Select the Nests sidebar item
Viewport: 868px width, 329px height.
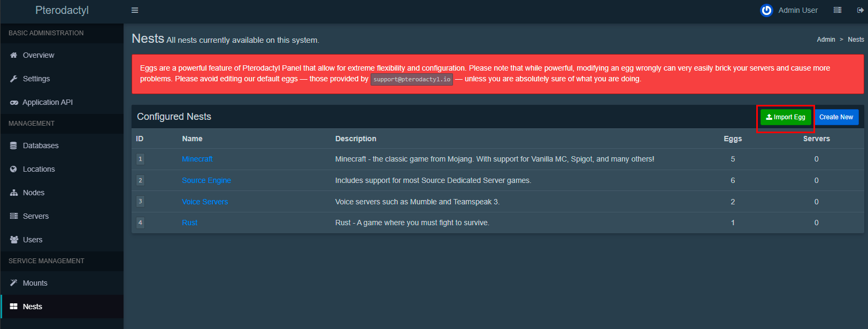tap(32, 307)
